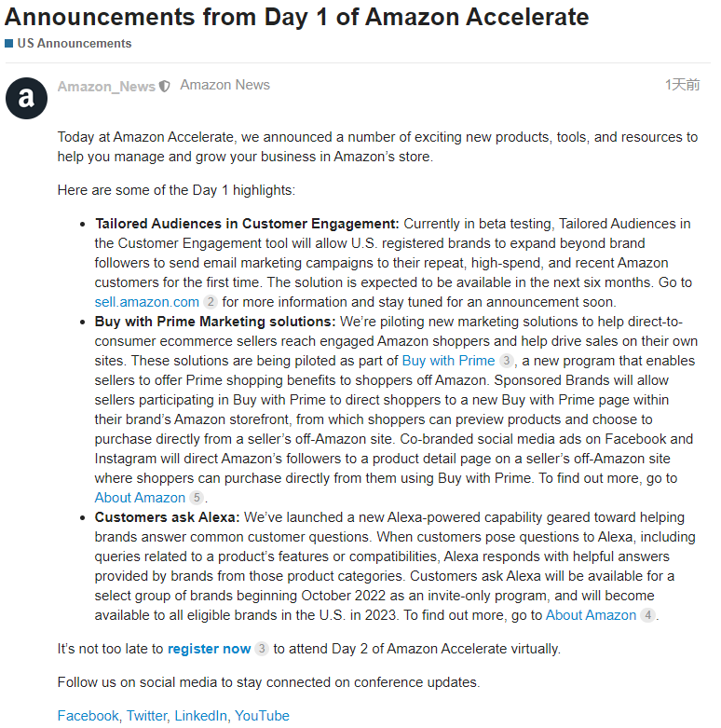Click count badge 3 next to register now

(x=262, y=649)
